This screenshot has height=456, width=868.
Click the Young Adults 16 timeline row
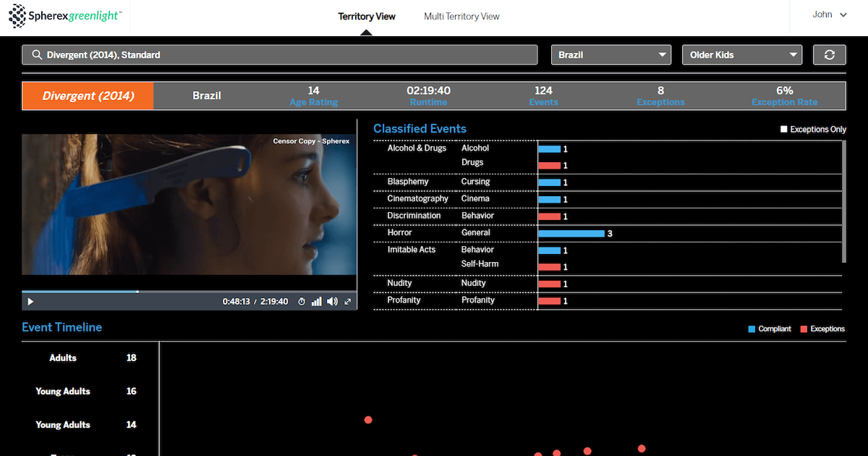pyautogui.click(x=90, y=391)
